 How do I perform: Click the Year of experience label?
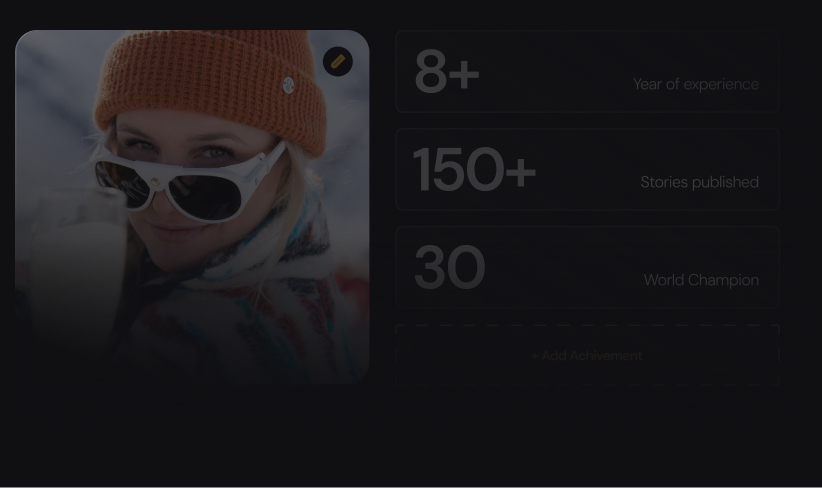coord(696,84)
